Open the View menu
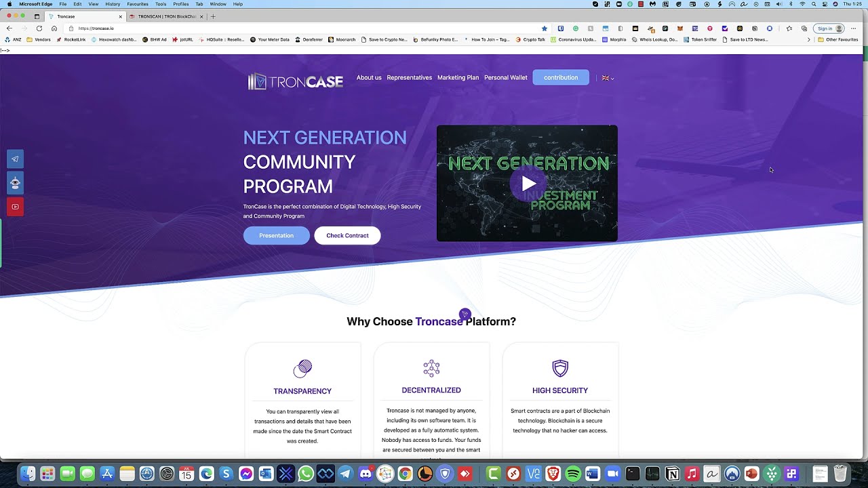Viewport: 868px width, 488px height. tap(94, 4)
